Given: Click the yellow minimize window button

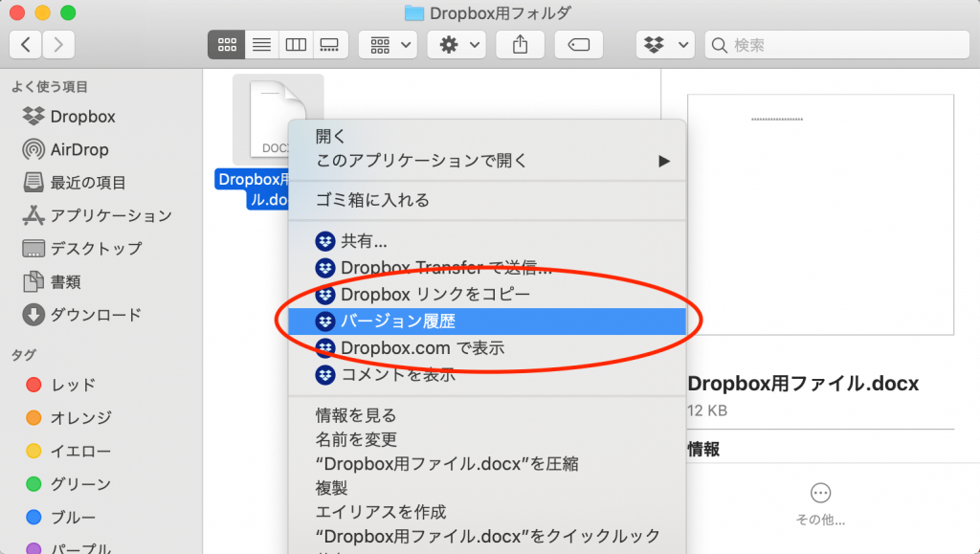Looking at the screenshot, I should click(x=42, y=13).
